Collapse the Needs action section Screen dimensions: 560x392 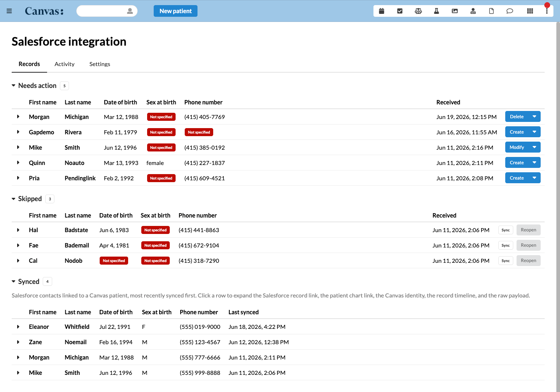14,85
